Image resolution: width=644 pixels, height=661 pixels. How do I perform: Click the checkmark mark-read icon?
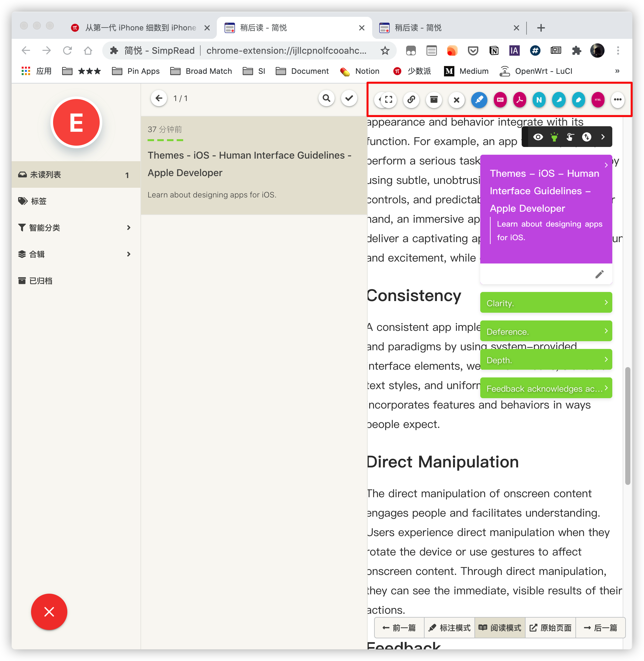click(350, 98)
